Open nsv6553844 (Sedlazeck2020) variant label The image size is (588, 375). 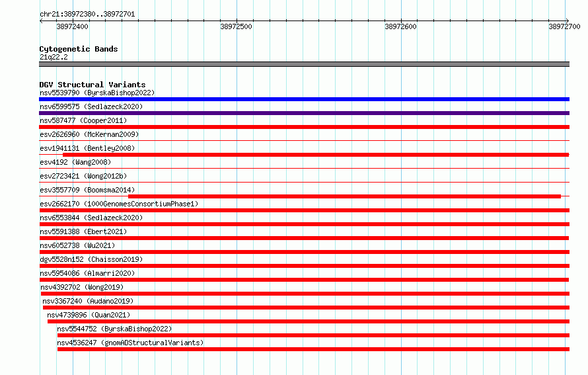click(x=91, y=218)
